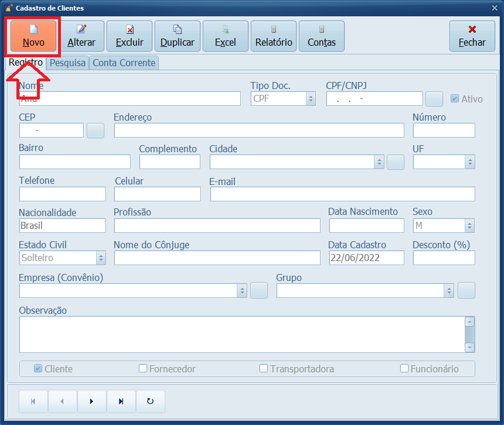Open the Relatório report button
Viewport: 504px width, 425px height.
coord(274,36)
